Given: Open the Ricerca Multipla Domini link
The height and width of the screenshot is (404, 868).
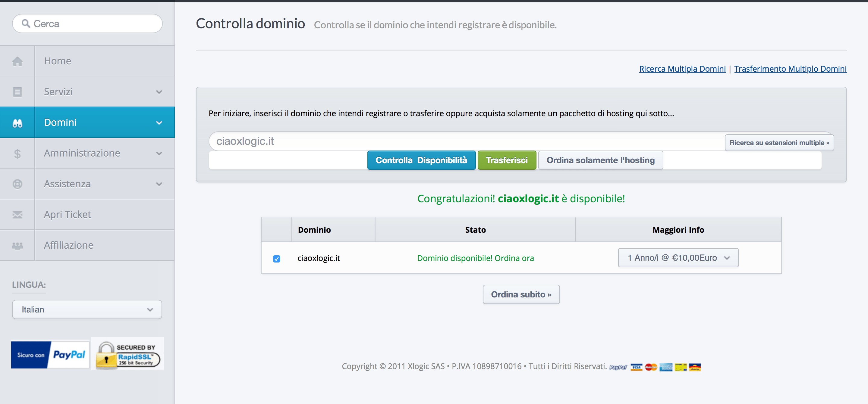Looking at the screenshot, I should point(682,69).
